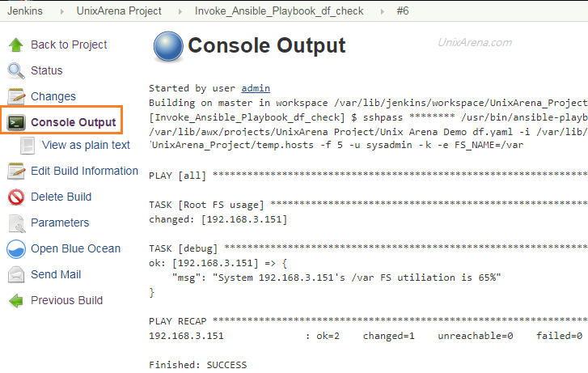The height and width of the screenshot is (373, 588).
Task: Click the msg line reporting 65% utilization
Action: click(x=336, y=278)
